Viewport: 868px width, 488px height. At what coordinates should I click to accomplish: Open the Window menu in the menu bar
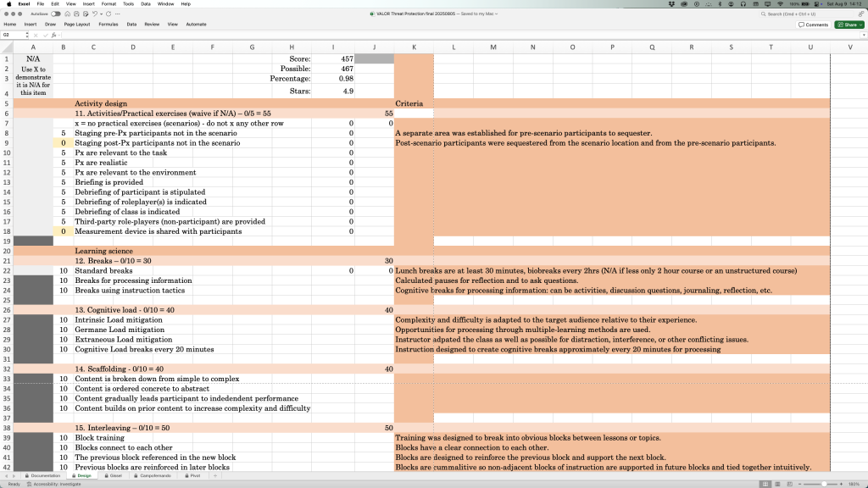point(165,4)
